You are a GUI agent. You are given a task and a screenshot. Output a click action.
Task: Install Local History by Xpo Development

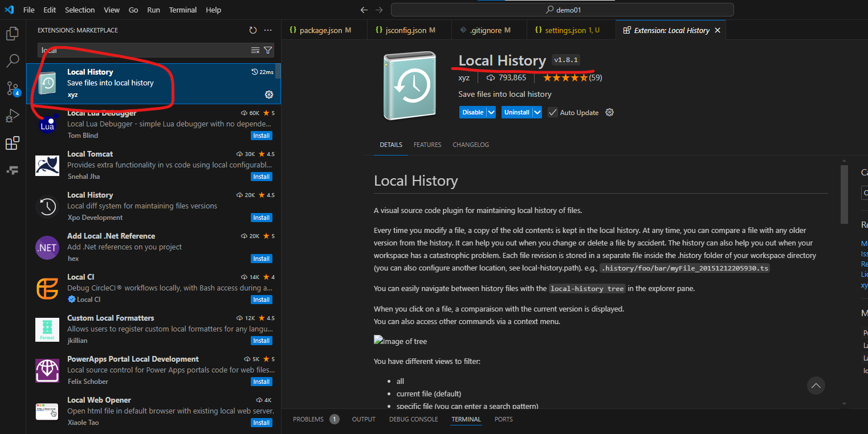point(262,218)
